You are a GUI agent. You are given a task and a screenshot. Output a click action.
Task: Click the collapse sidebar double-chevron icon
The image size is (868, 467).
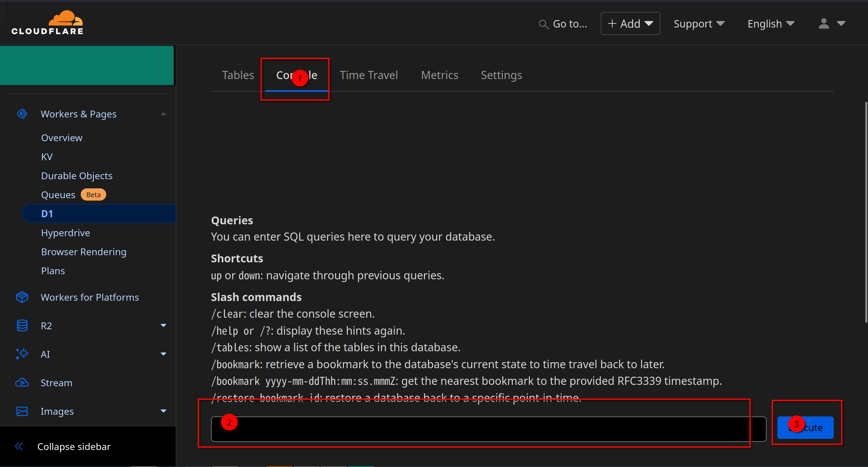(x=19, y=446)
